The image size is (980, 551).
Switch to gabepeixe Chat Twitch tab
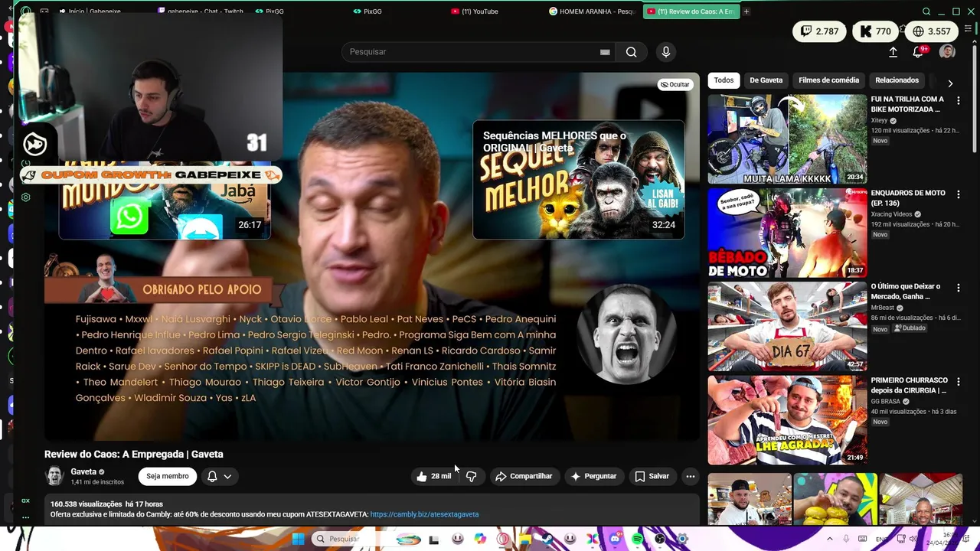tap(201, 11)
